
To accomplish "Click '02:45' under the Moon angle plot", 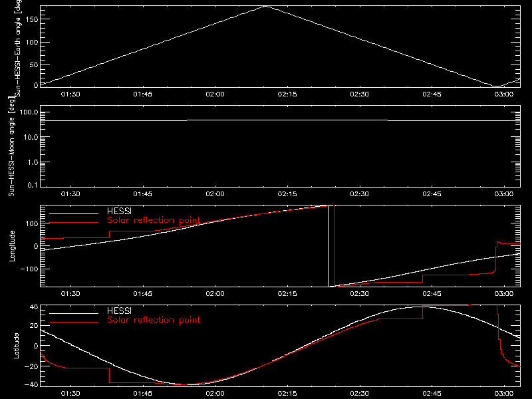I will pyautogui.click(x=432, y=194).
